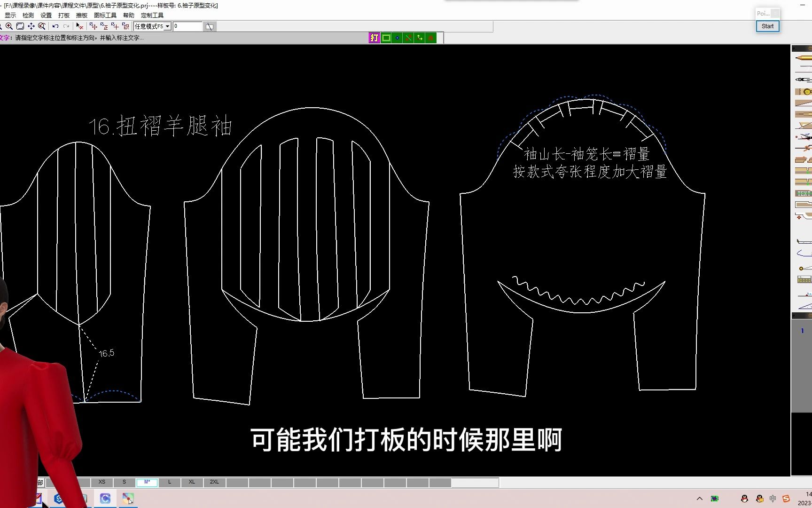Show hidden system tray icons
Screen dimensions: 812x508
(x=700, y=499)
